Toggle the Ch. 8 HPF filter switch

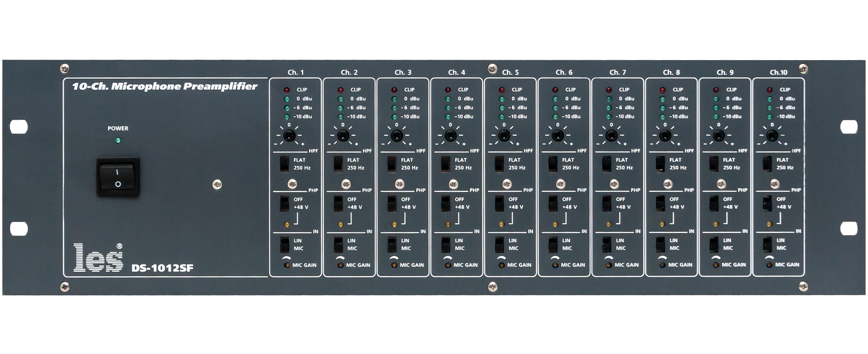point(660,164)
